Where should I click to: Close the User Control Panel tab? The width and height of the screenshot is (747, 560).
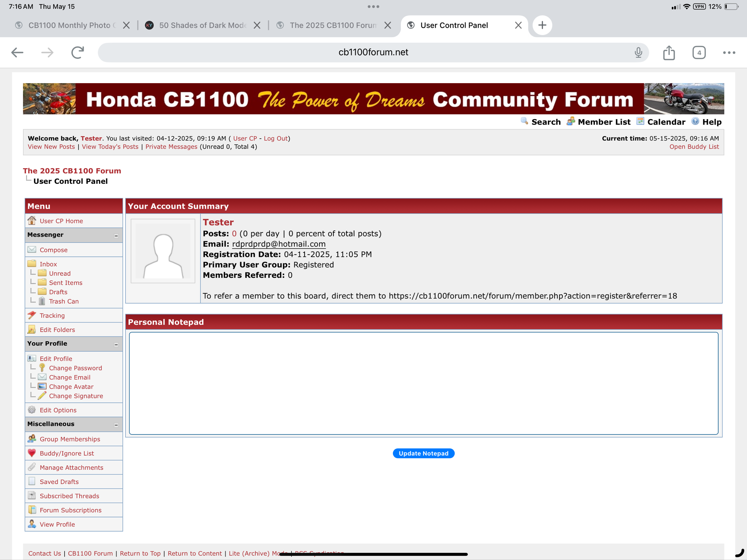518,25
